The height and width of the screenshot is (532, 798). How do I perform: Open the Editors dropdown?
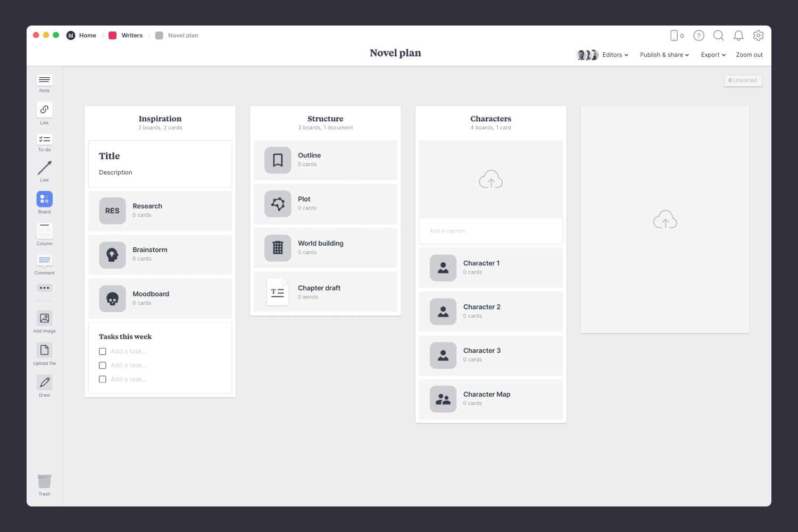click(x=614, y=55)
